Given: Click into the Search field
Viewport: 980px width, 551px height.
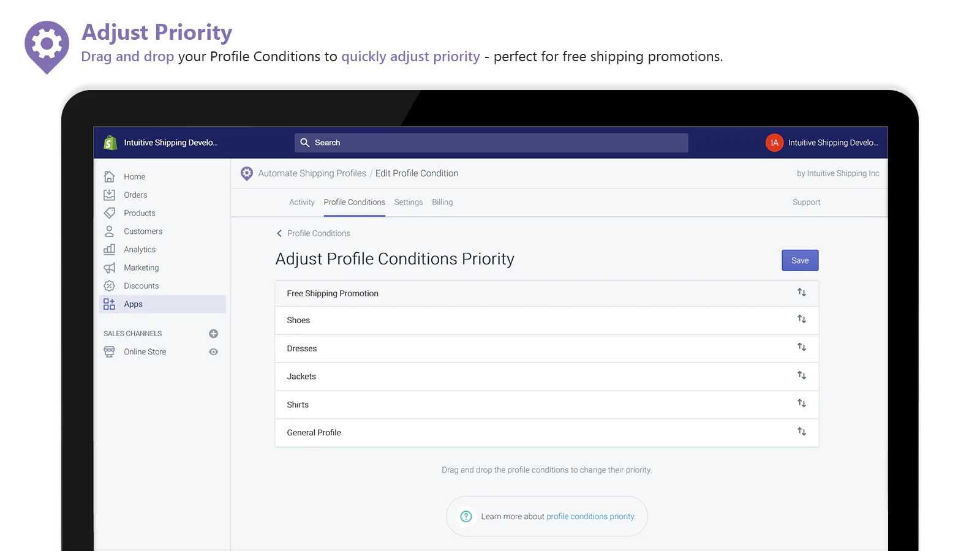Looking at the screenshot, I should [x=490, y=143].
